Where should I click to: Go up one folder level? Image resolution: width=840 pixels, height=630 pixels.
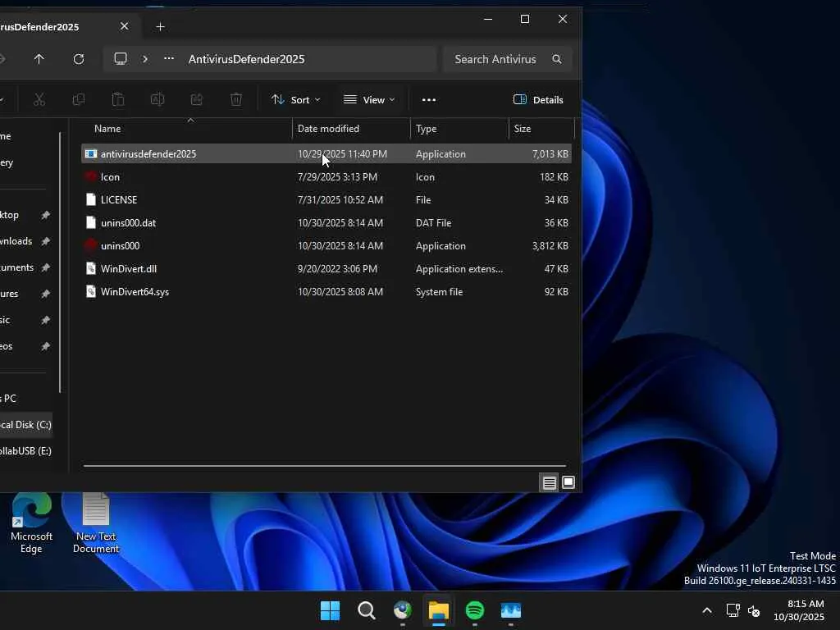(x=39, y=59)
